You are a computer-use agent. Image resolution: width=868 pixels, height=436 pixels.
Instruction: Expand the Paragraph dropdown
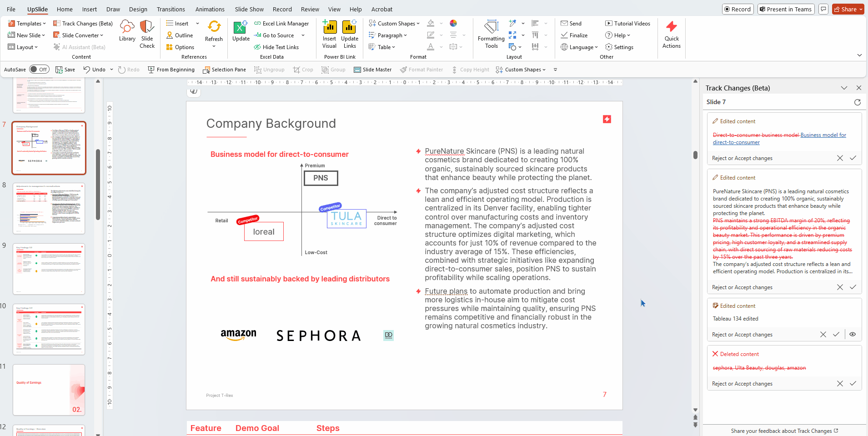[387, 35]
